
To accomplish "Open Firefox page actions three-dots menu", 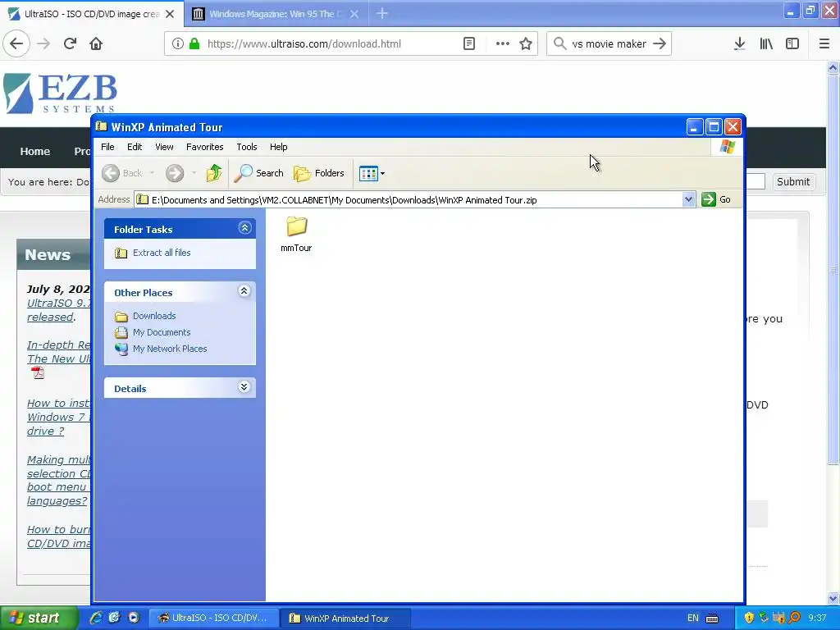I will (503, 43).
